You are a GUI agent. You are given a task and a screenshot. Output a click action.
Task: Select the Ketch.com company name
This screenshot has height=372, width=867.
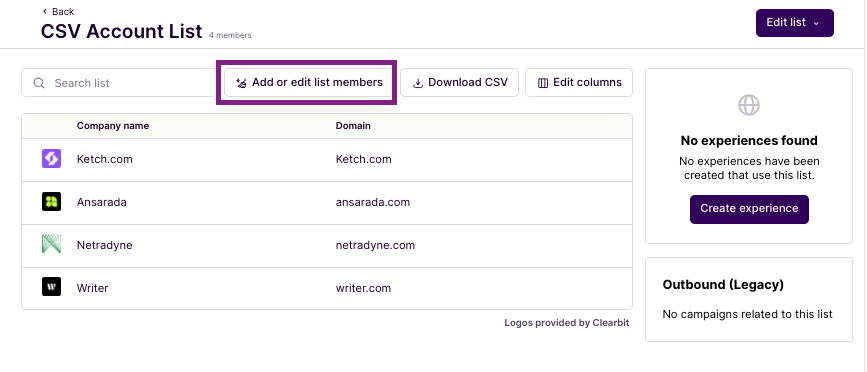tap(105, 159)
